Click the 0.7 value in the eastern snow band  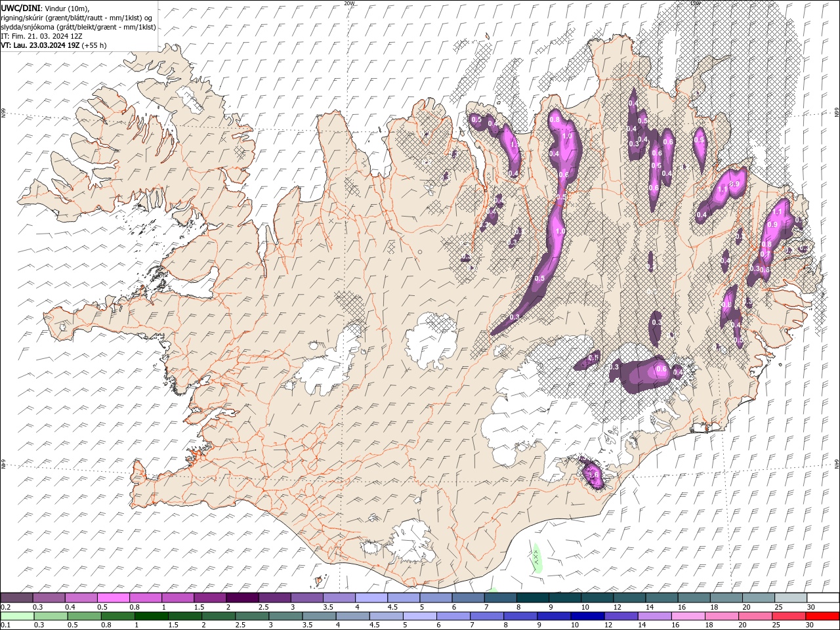click(x=765, y=253)
